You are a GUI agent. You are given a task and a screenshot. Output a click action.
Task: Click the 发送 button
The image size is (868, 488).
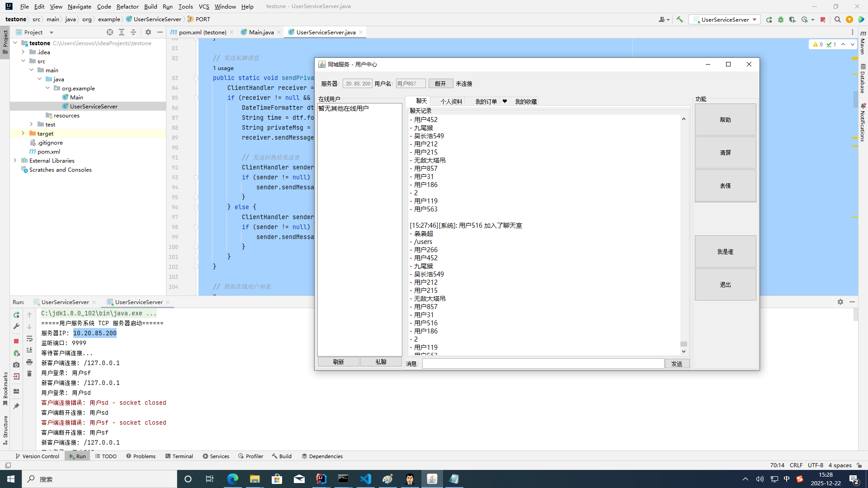tap(677, 364)
